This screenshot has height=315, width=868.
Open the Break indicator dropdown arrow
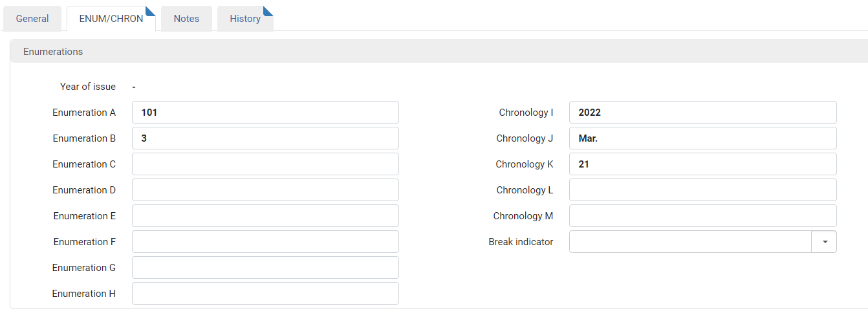click(824, 242)
